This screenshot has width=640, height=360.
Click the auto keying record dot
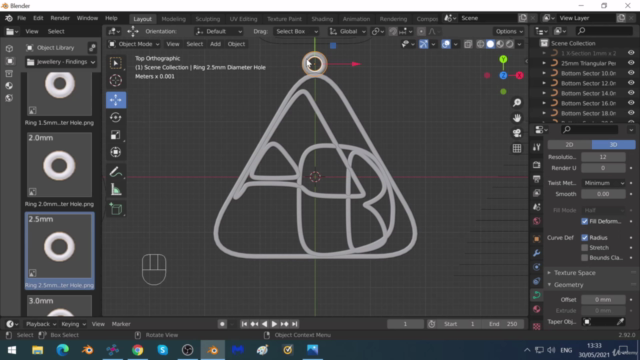pyautogui.click(x=222, y=324)
